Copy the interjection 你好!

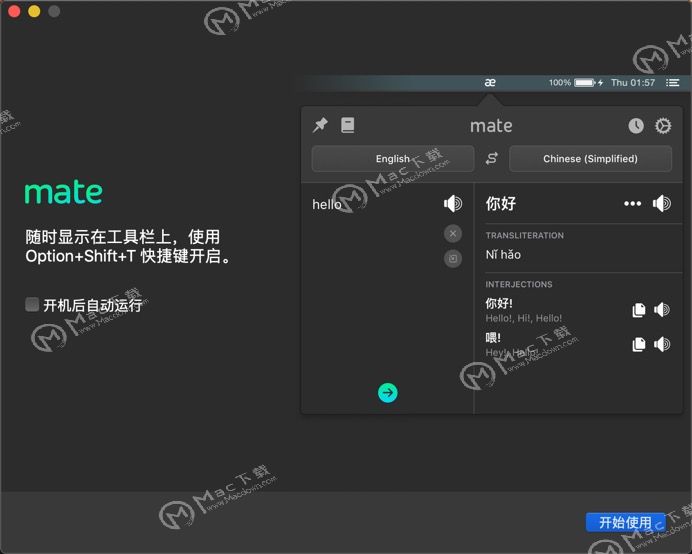[639, 310]
